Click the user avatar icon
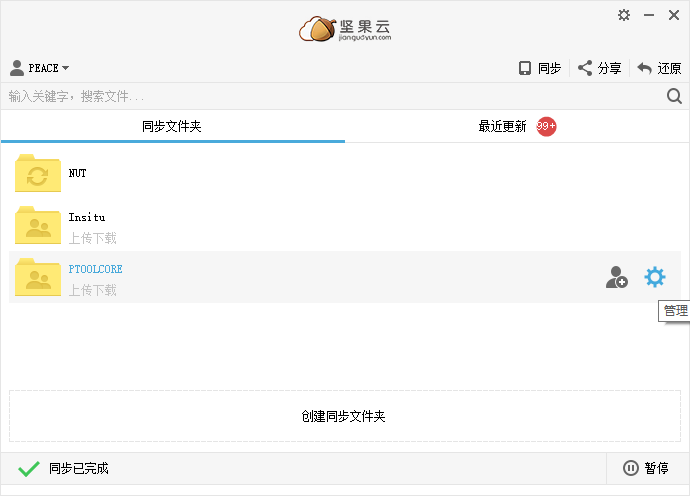690x496 pixels. pyautogui.click(x=17, y=68)
